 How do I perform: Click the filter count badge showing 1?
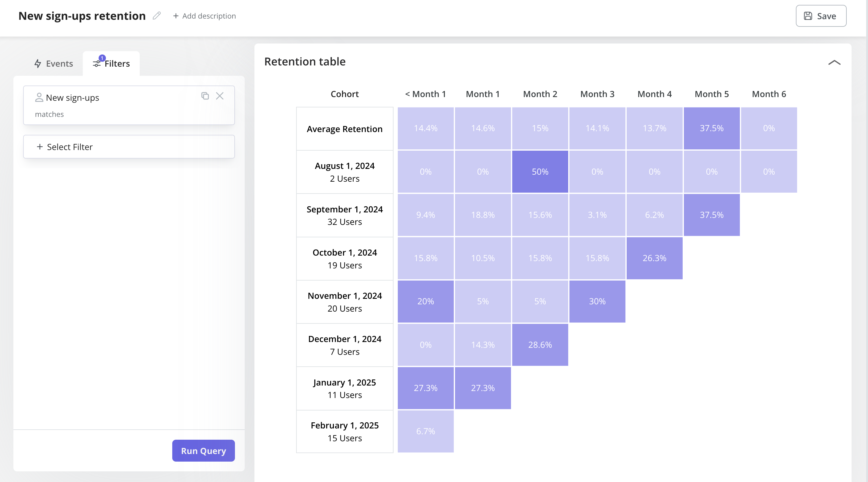click(x=102, y=58)
